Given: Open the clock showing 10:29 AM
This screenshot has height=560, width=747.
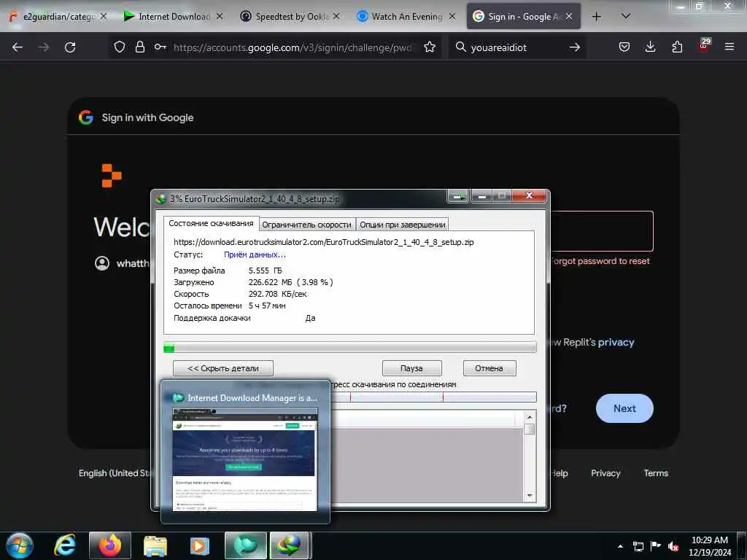Looking at the screenshot, I should click(709, 546).
